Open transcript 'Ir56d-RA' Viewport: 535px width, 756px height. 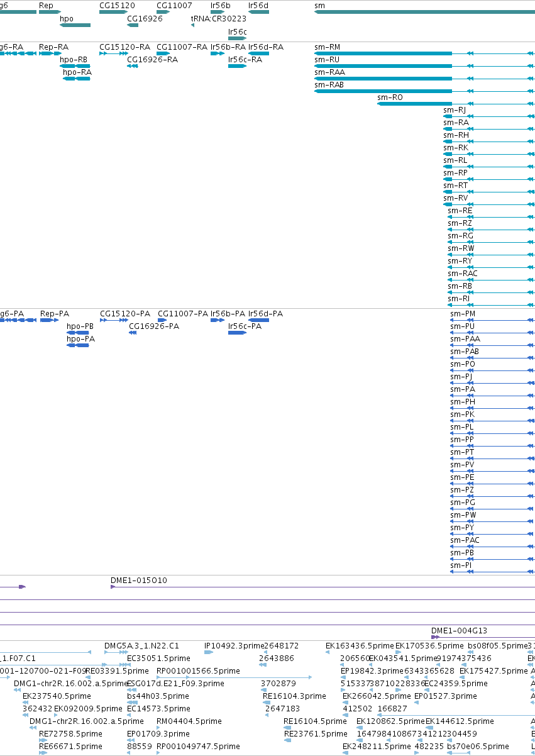266,47
